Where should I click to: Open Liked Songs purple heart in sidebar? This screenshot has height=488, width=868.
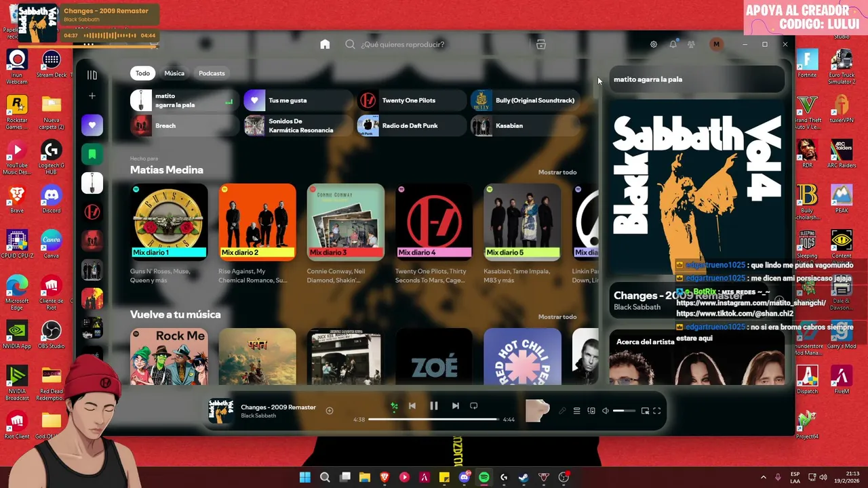92,125
